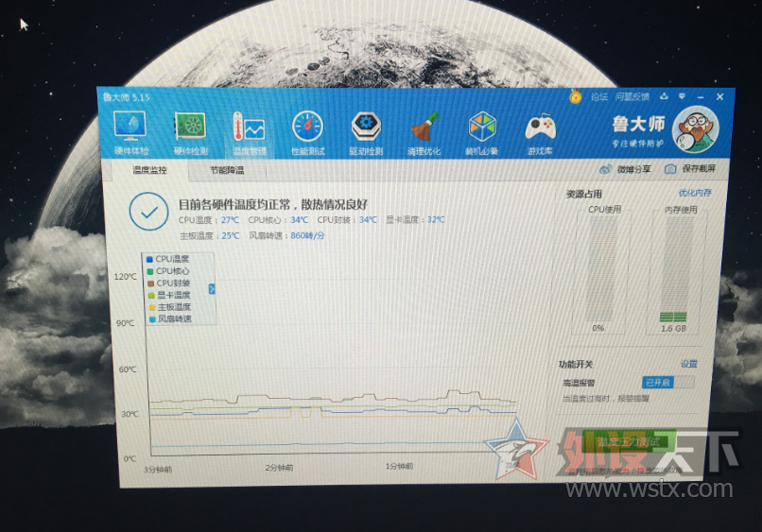The width and height of the screenshot is (762, 532).
Task: Click the camera icon beside 保存截屏
Action: pyautogui.click(x=670, y=168)
